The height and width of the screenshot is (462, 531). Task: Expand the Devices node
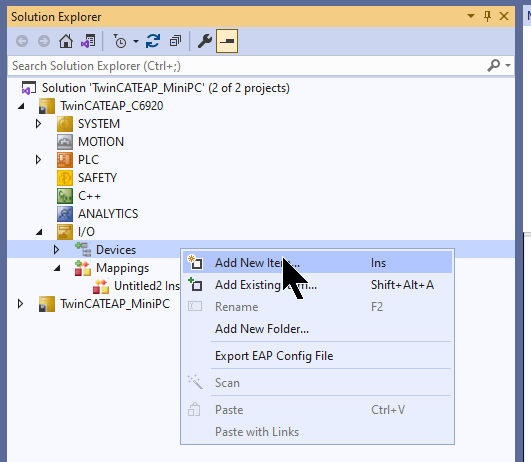pyautogui.click(x=56, y=250)
